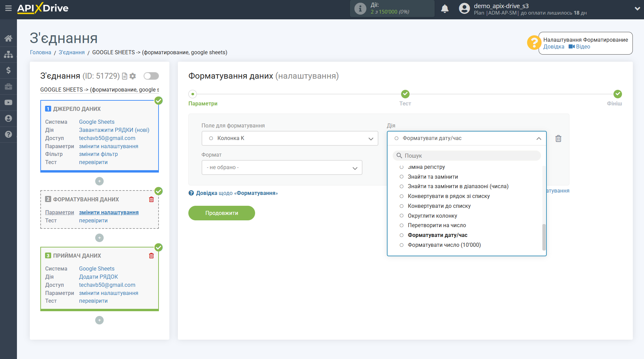Open the connection settings gear icon
Viewport: 644px width, 359px height.
tap(133, 76)
